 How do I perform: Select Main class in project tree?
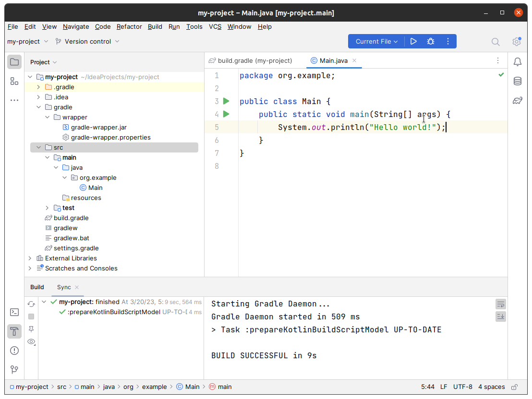tap(95, 188)
